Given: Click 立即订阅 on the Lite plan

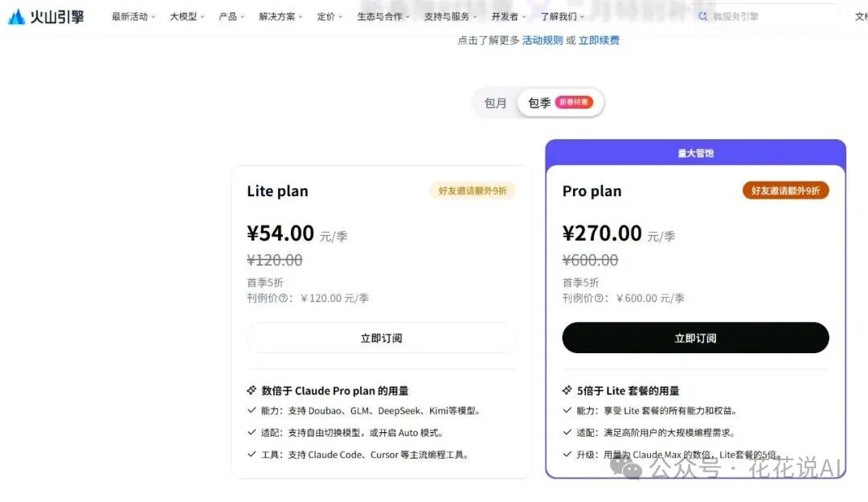Looking at the screenshot, I should click(381, 337).
